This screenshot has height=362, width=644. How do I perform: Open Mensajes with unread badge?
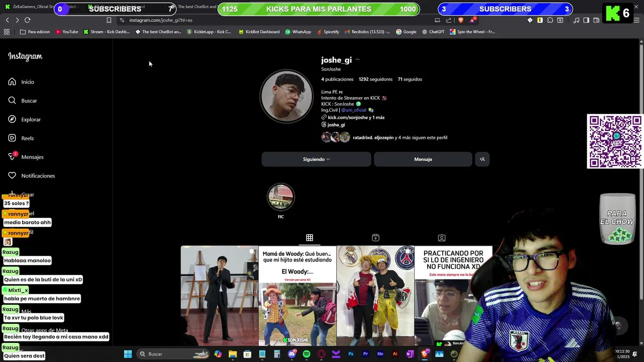click(12, 156)
